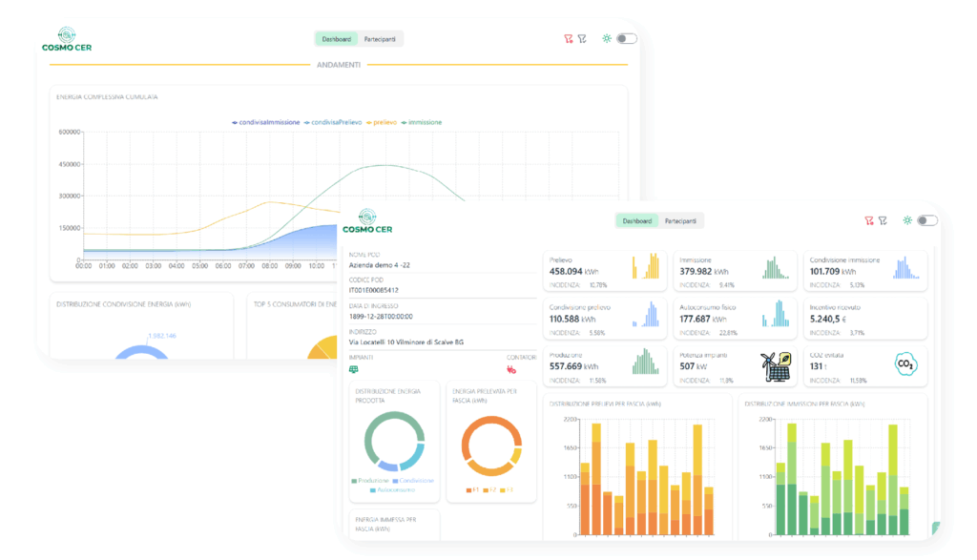Click the grey clear-filter icon in back window
Viewport: 977px width, 560px height.
[x=582, y=39]
